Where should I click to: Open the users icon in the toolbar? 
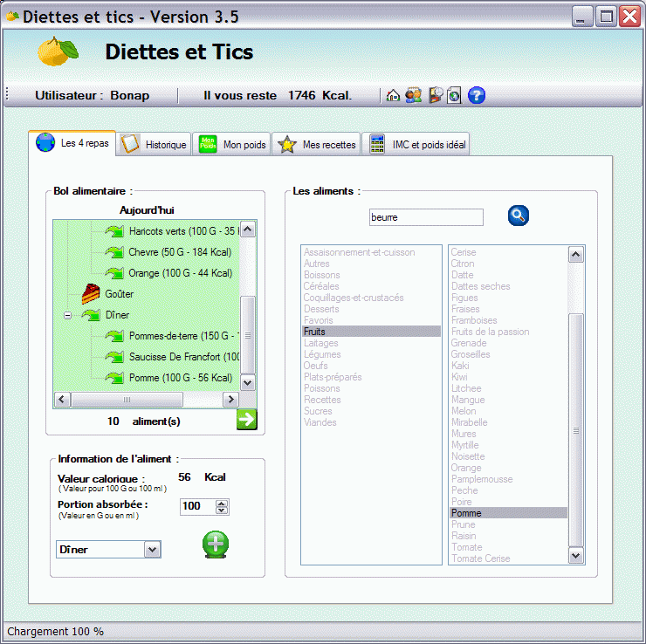coord(414,96)
